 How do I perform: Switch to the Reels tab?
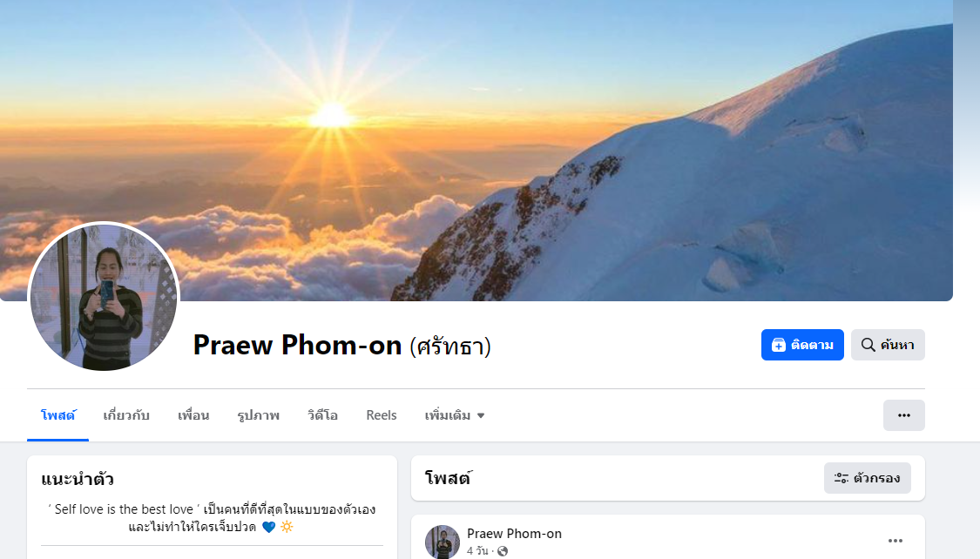point(382,415)
